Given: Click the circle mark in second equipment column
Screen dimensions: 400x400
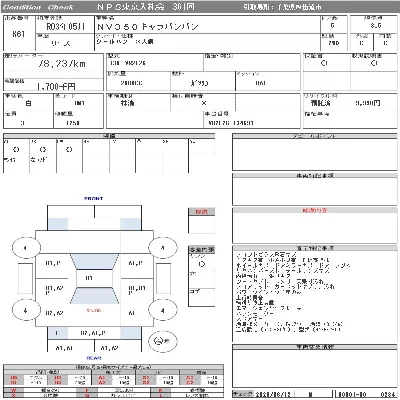Looking at the screenshot, I should point(43,150).
